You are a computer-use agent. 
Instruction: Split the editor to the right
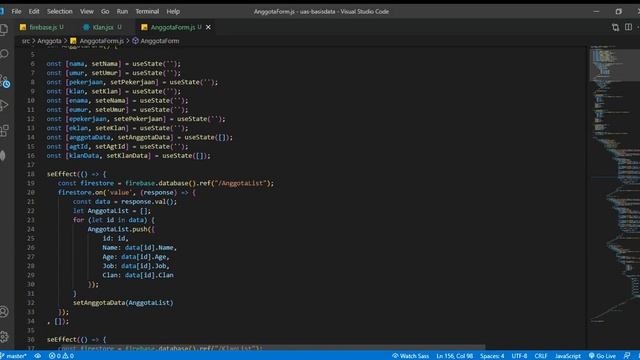(x=628, y=27)
